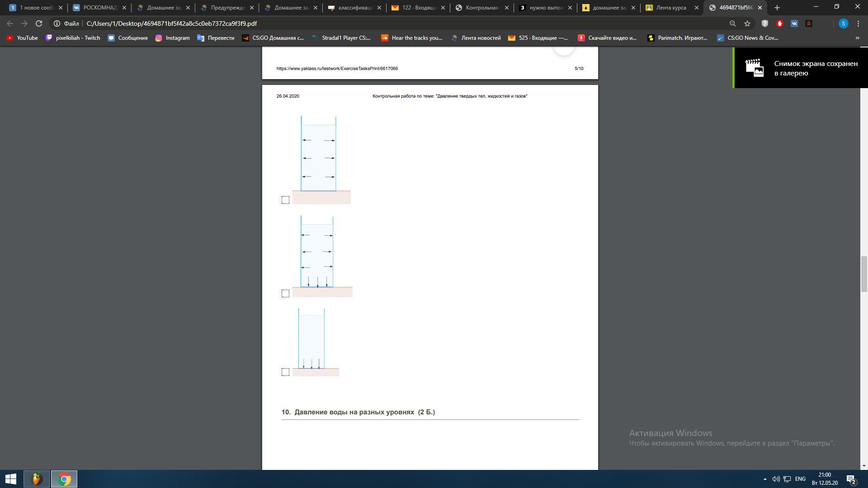The width and height of the screenshot is (868, 488).
Task: Check the box beside first vessel diagram
Action: tap(285, 200)
